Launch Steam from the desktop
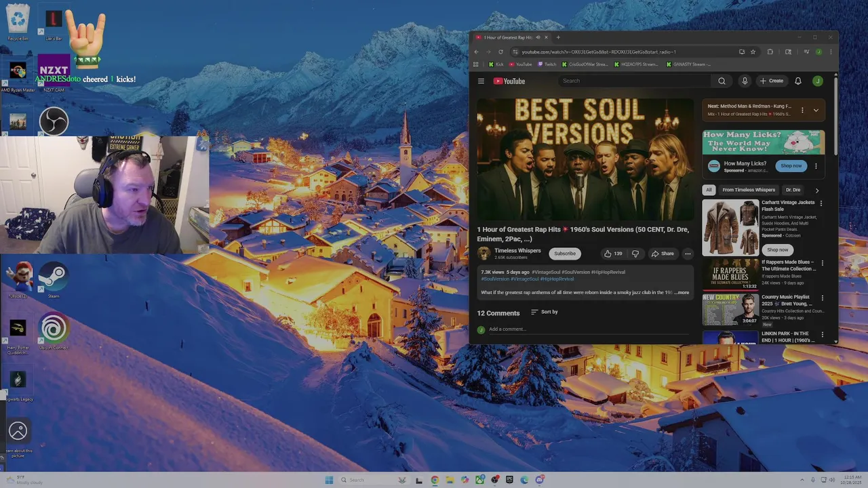Screen dimensions: 868x488 (54, 279)
